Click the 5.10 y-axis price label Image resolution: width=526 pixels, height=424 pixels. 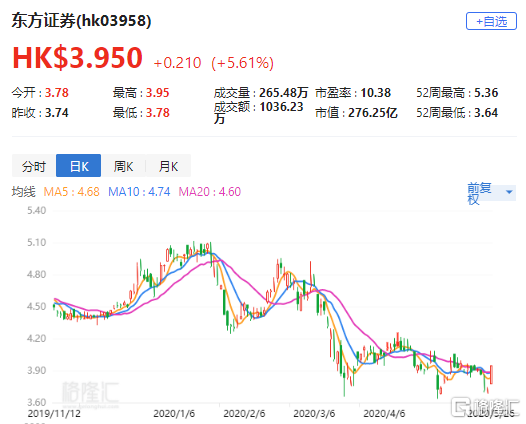pyautogui.click(x=37, y=243)
